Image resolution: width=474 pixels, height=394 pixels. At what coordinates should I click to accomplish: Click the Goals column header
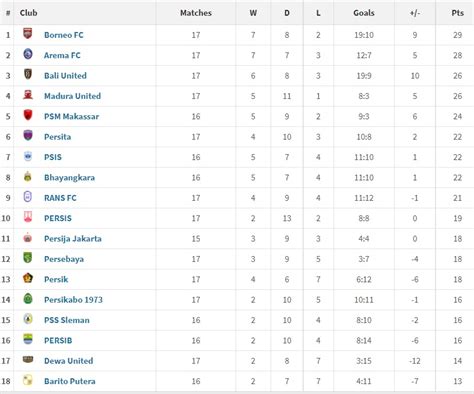pos(364,13)
